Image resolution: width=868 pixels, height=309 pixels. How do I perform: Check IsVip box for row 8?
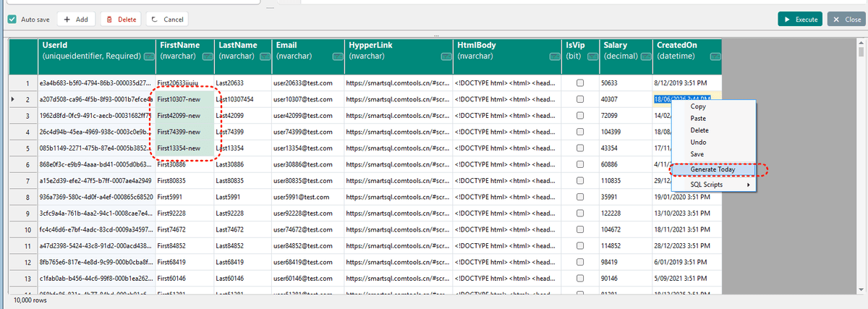[x=579, y=197]
